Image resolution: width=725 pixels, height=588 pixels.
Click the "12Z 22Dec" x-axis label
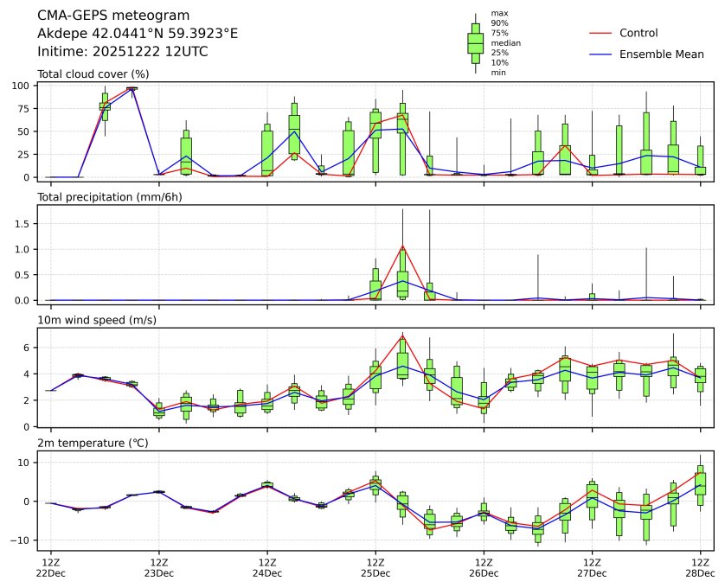[x=50, y=567]
